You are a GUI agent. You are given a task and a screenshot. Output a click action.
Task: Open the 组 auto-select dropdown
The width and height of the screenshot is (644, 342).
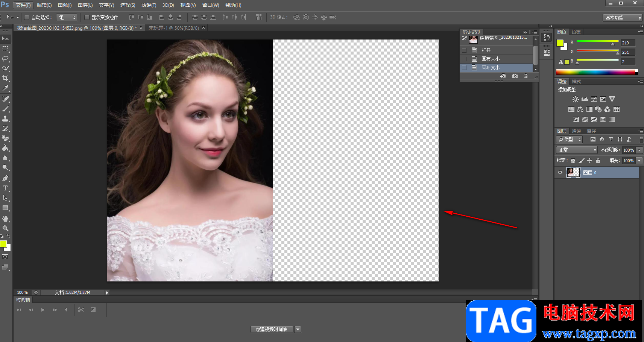67,17
